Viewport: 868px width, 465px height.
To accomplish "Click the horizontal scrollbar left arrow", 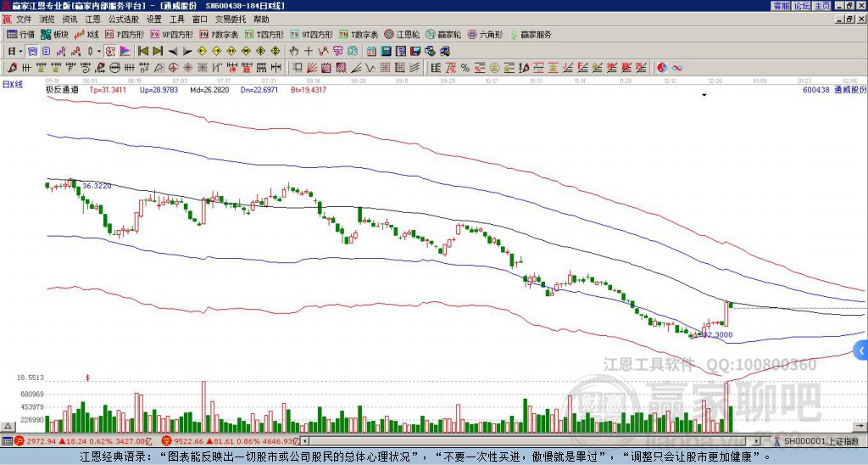I will coord(305,441).
